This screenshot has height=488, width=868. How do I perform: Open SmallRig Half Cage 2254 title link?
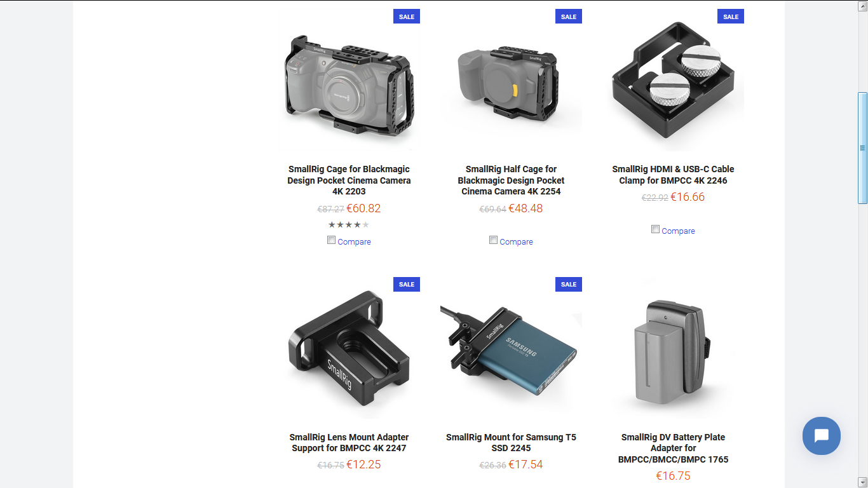point(511,180)
